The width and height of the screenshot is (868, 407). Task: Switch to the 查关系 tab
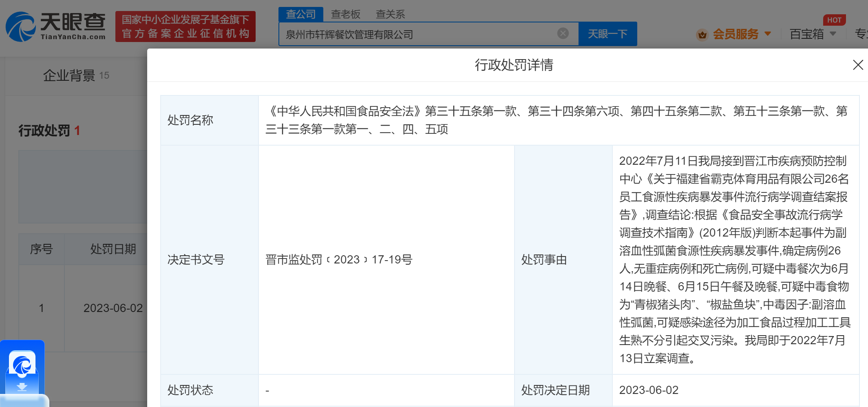(x=391, y=14)
